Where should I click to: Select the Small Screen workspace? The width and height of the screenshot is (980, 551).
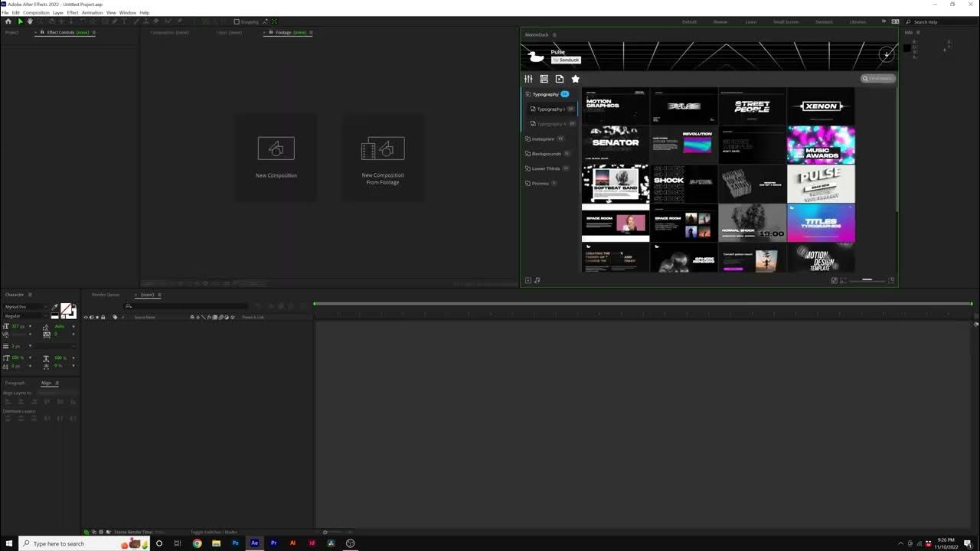click(786, 22)
